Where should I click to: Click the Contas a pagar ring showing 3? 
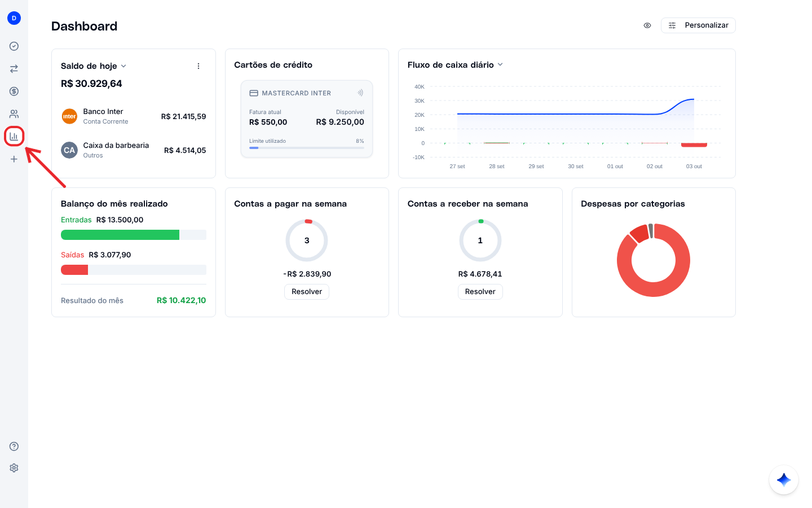point(307,240)
